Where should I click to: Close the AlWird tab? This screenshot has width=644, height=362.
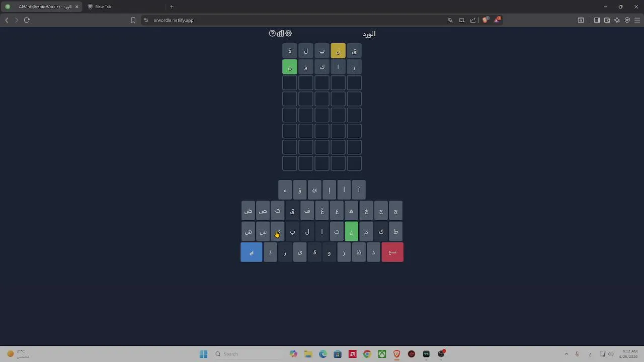point(76,7)
